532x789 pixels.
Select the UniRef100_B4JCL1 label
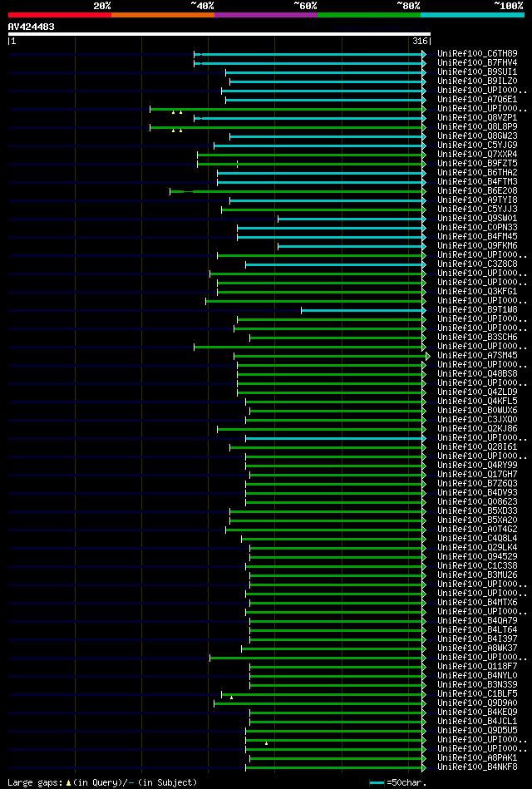[x=477, y=722]
